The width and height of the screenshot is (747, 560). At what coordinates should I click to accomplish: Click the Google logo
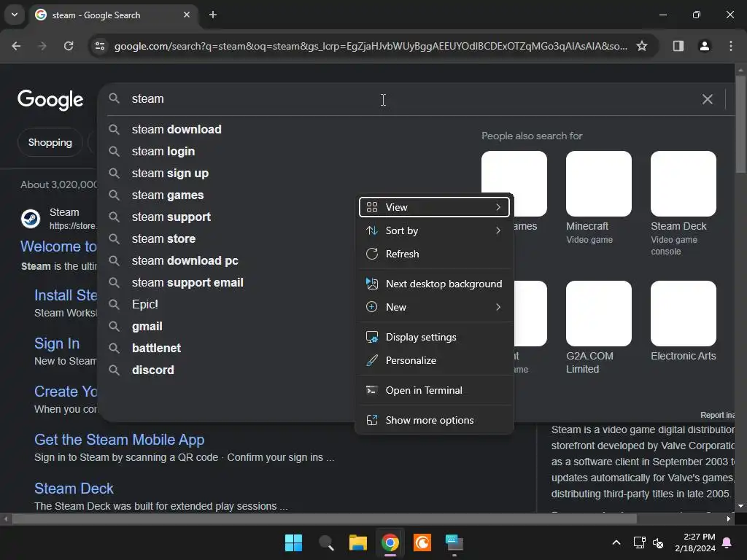(x=50, y=99)
